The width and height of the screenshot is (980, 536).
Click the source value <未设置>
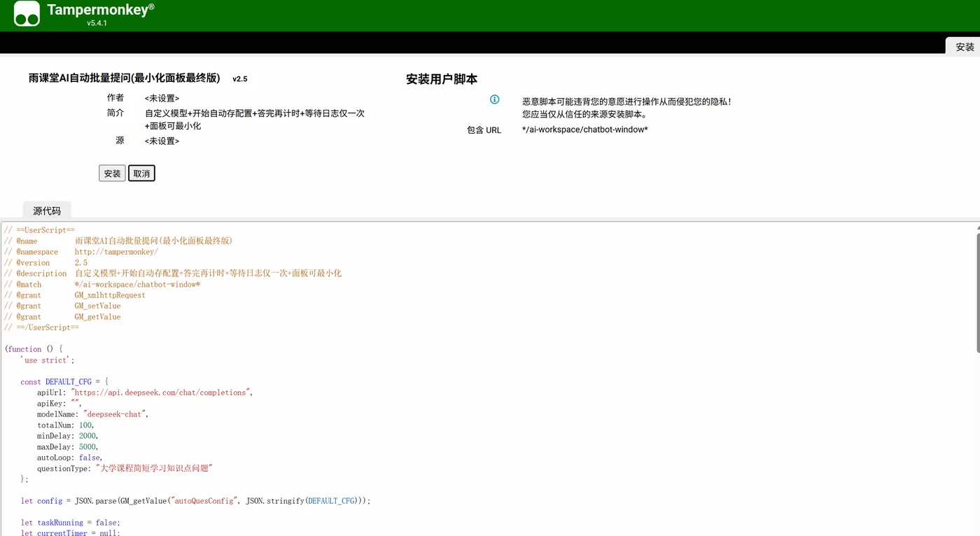[x=162, y=141]
